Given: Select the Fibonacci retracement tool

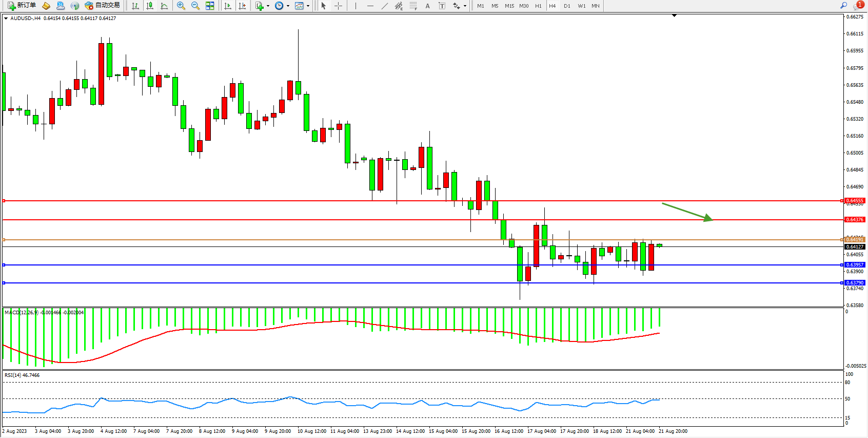Looking at the screenshot, I should [413, 6].
